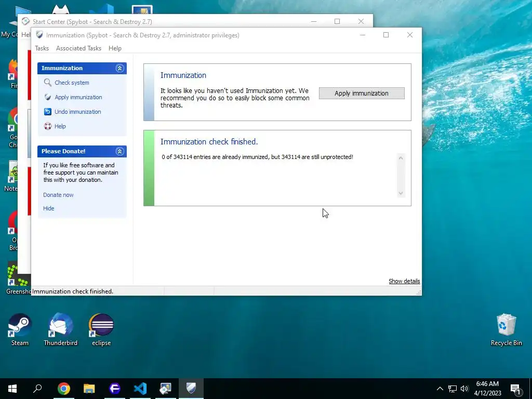
Task: Click the Help lifebuoy icon in sidebar
Action: pyautogui.click(x=47, y=126)
